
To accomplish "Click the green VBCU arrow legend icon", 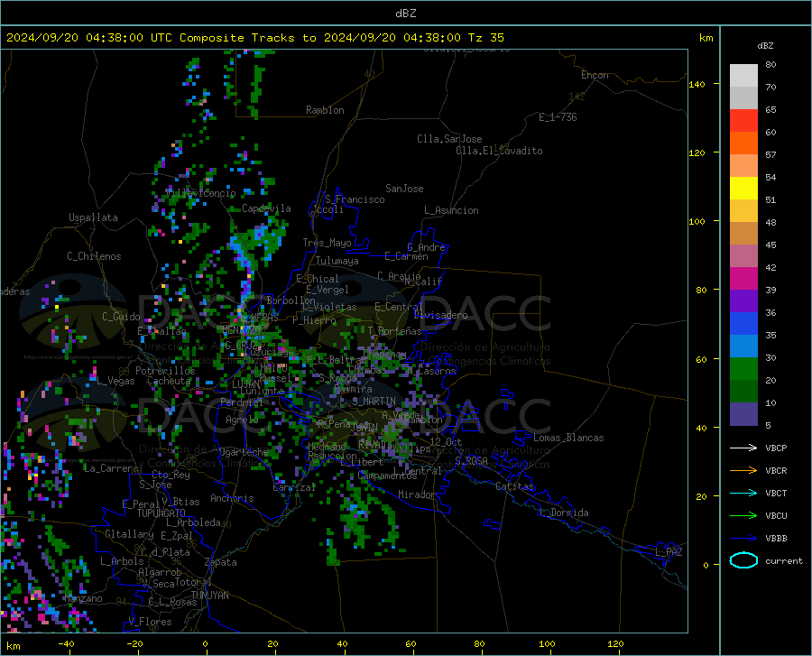I will tap(743, 515).
